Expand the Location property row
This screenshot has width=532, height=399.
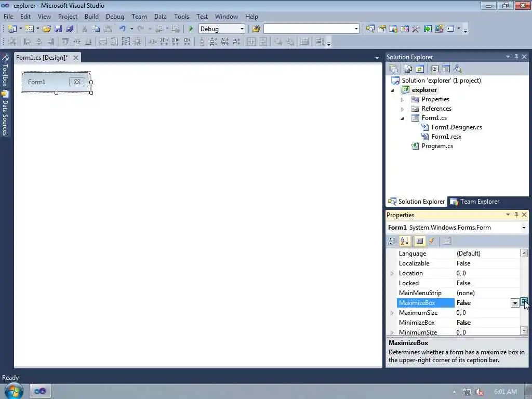[392, 273]
